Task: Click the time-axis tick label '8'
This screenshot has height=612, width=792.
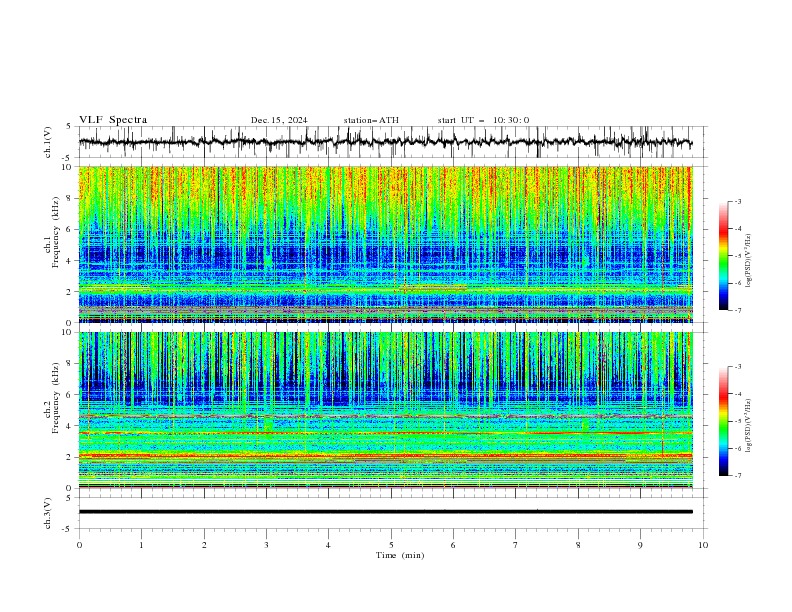Action: pyautogui.click(x=578, y=545)
